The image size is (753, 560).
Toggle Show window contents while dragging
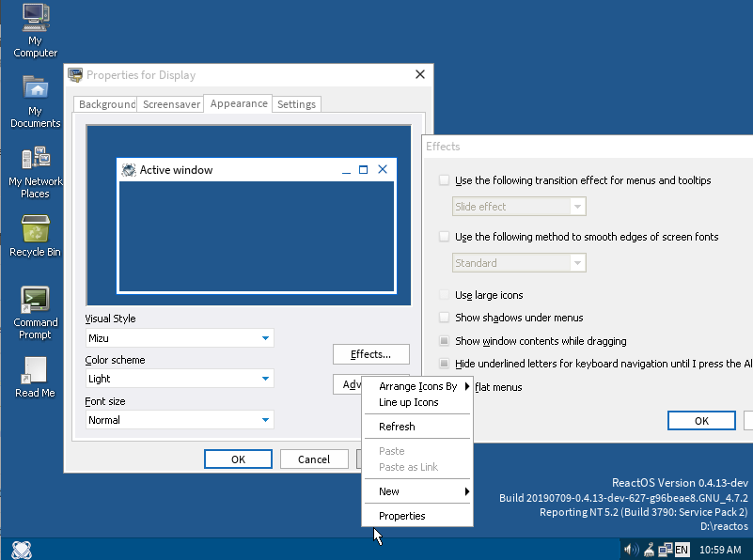point(445,341)
